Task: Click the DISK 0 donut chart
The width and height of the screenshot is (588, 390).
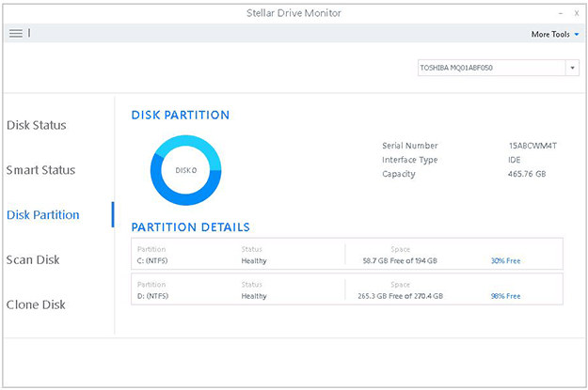Action: pos(185,170)
